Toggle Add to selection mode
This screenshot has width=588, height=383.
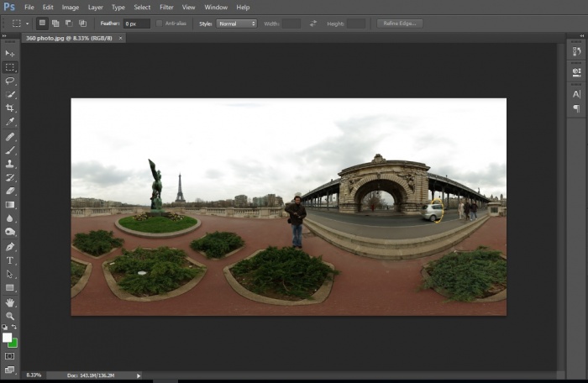click(x=55, y=24)
